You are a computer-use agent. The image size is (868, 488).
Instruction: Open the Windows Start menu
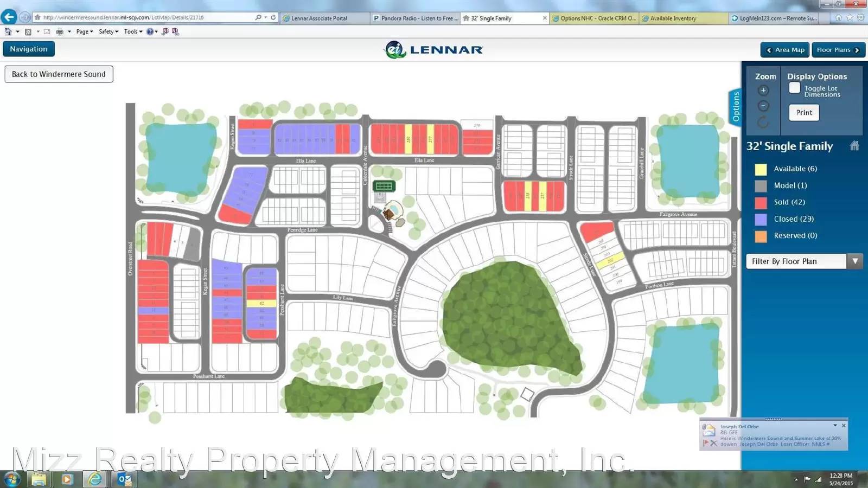[x=11, y=479]
